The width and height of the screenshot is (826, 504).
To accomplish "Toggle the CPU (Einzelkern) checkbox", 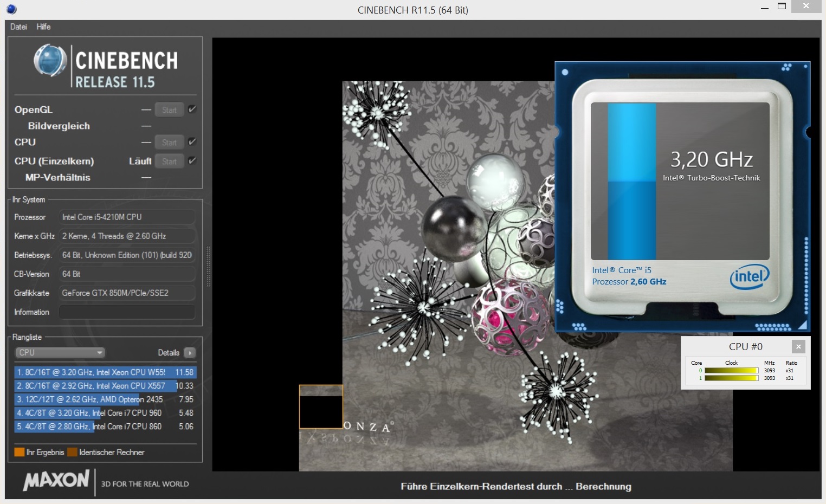I will tap(192, 161).
